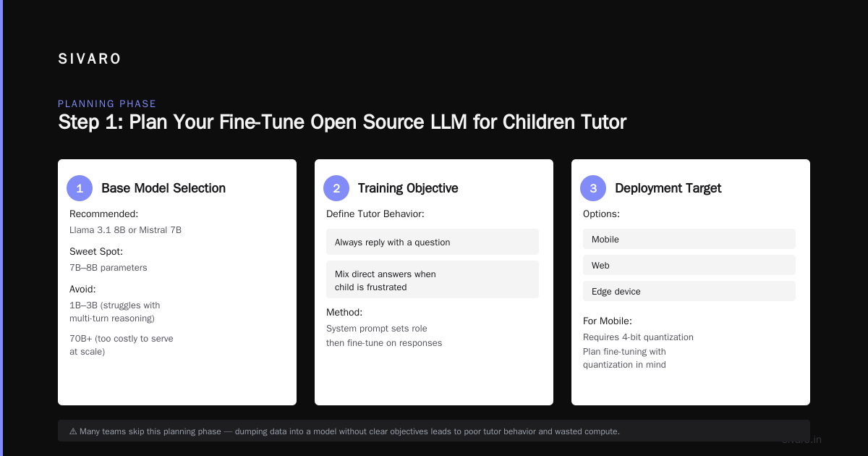Select the Mobile option box

click(689, 239)
